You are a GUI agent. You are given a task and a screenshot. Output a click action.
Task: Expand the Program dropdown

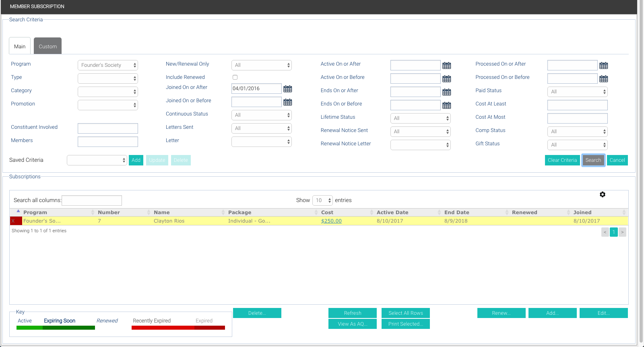(x=108, y=65)
